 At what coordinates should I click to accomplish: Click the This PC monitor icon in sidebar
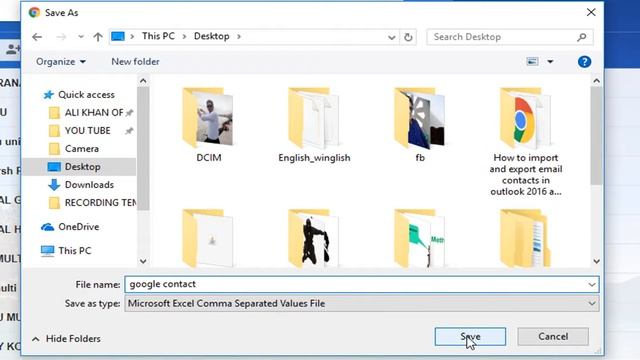[48, 251]
